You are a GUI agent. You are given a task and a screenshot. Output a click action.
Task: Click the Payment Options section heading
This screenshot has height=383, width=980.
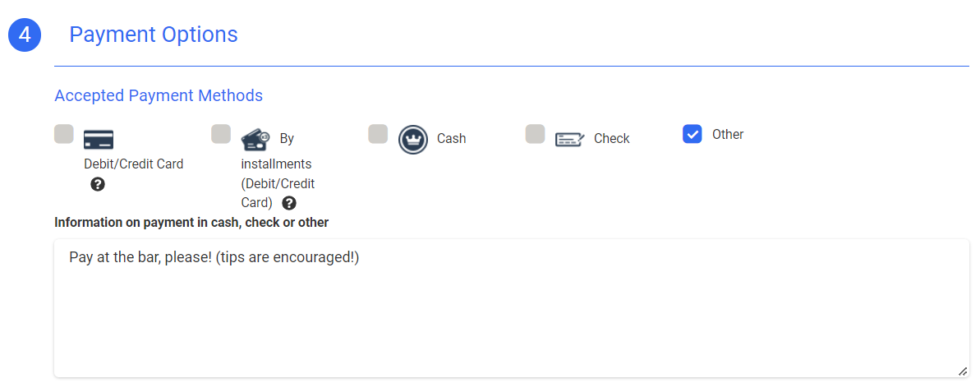click(154, 35)
